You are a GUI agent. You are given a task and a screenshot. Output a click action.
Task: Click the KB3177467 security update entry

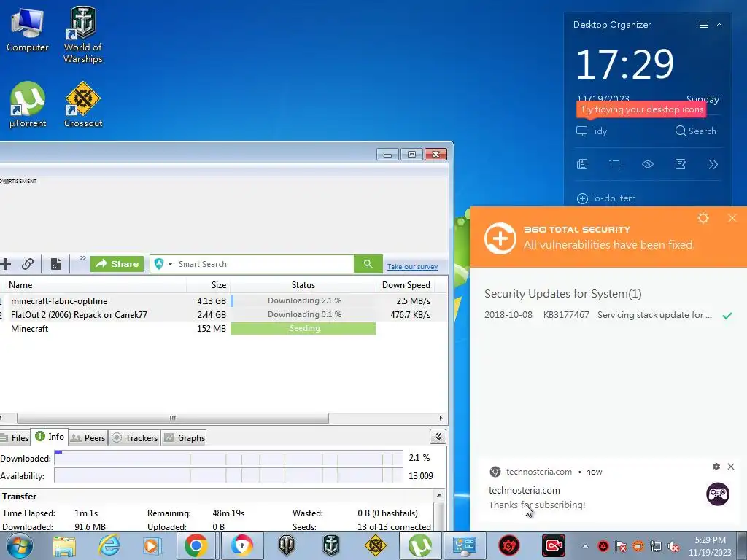[x=608, y=315]
